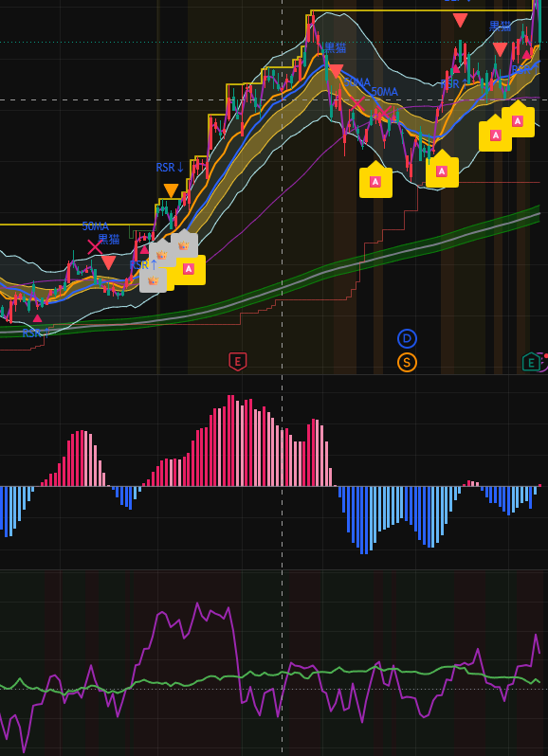Click red triangle below the middle 黒猫 label
Viewport: 548px width, 756px height.
(336, 71)
